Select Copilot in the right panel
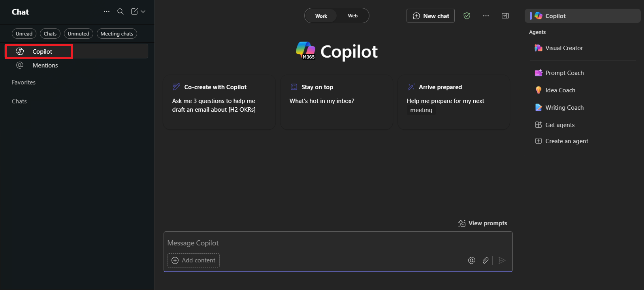 pos(583,16)
